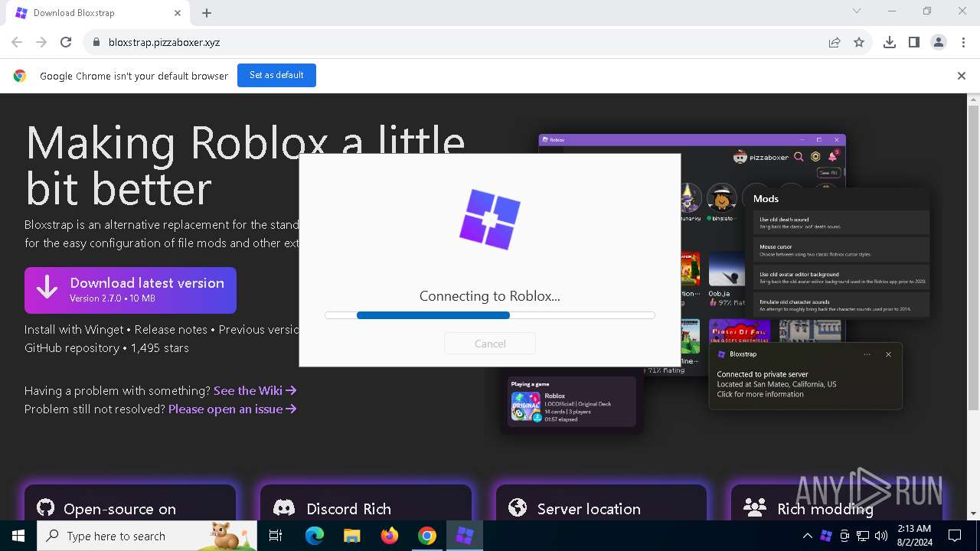980x551 pixels.
Task: Open Chrome profile avatar
Action: click(939, 42)
